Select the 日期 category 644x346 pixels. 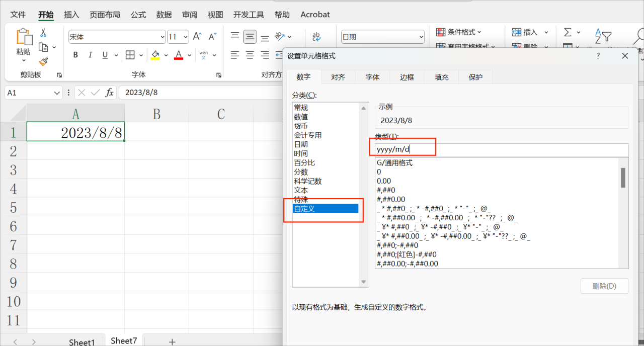tap(301, 144)
